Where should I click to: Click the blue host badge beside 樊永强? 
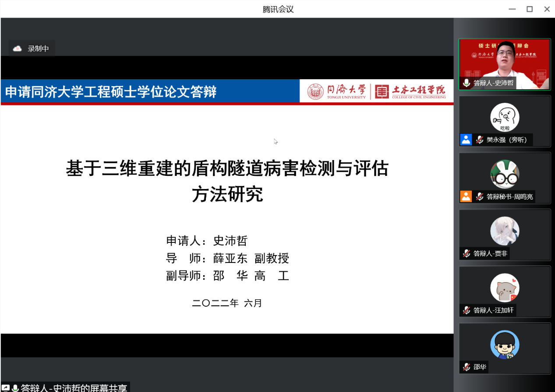point(466,140)
